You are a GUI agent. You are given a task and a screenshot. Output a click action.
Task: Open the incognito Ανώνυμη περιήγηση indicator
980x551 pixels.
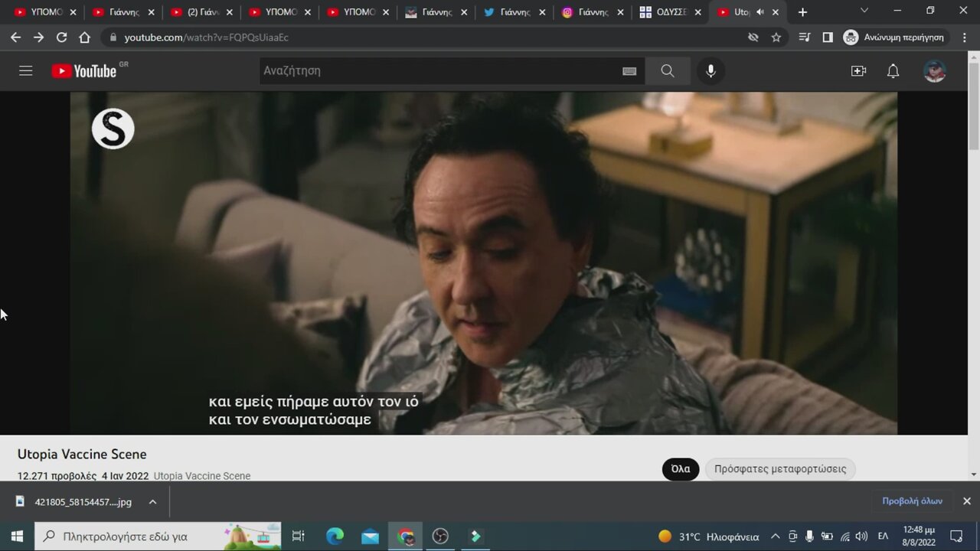894,37
